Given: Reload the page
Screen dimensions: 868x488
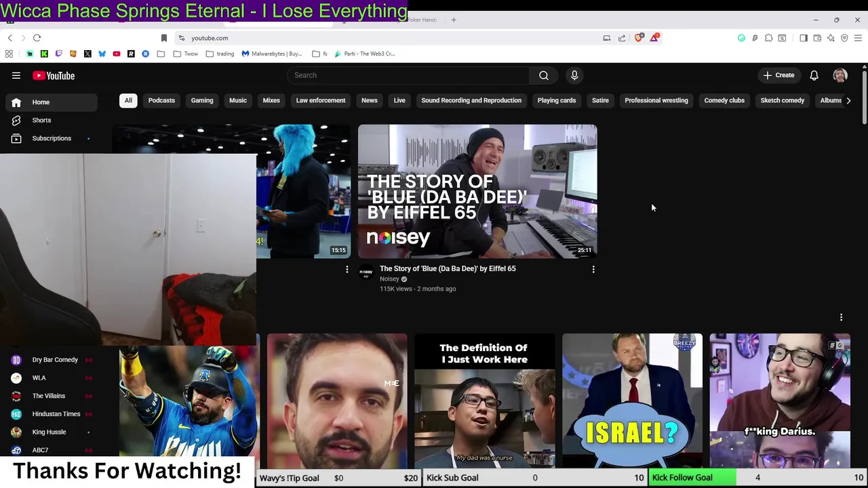Looking at the screenshot, I should pyautogui.click(x=37, y=38).
